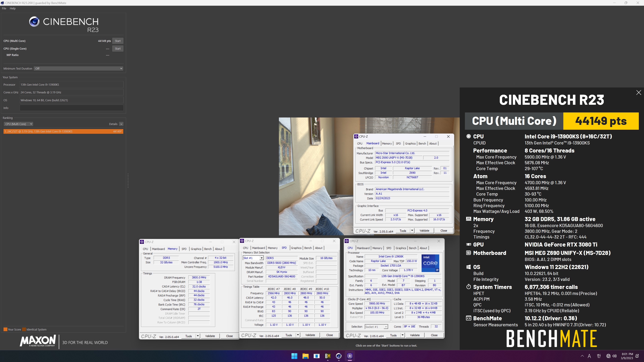Switch to CPU tab in Mainboard CPU-Z window
The height and width of the screenshot is (362, 644).
(360, 144)
